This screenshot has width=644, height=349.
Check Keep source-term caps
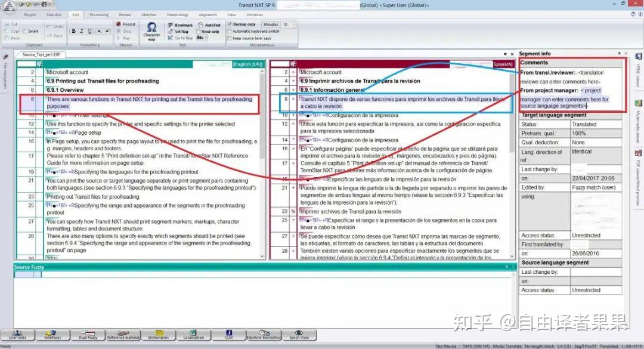[231, 38]
